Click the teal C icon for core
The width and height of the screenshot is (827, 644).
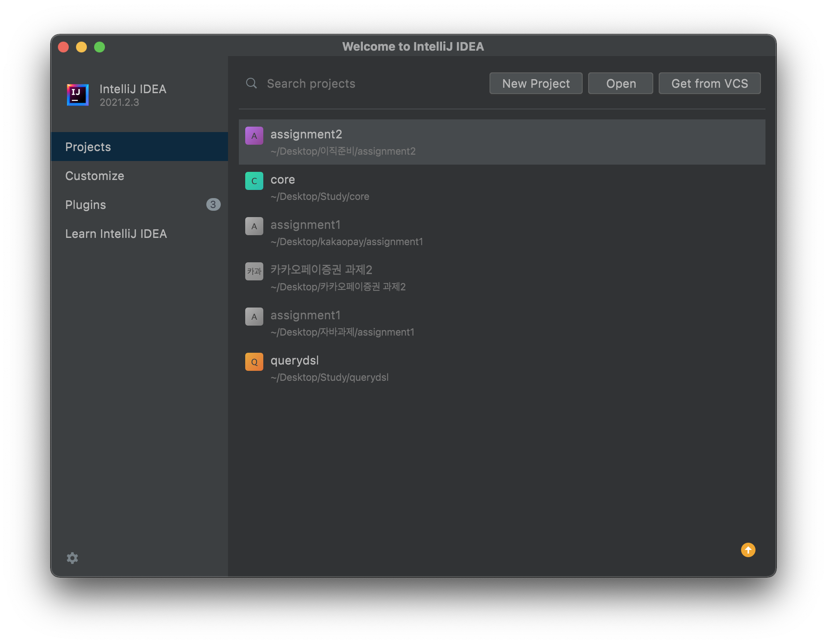pos(254,181)
